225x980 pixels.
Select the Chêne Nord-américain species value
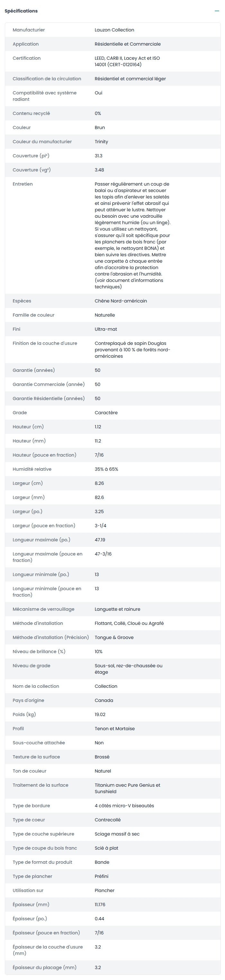[x=121, y=301]
